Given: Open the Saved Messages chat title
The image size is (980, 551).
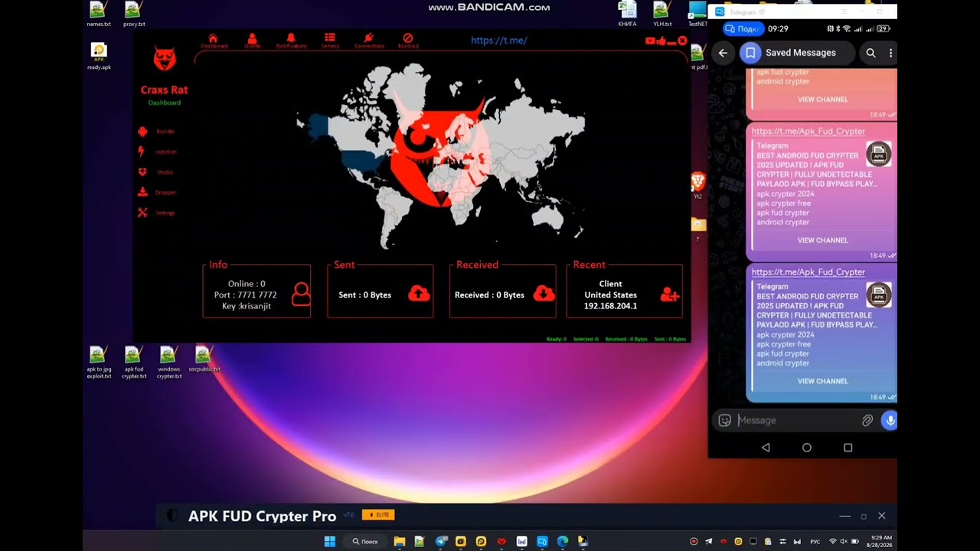Looking at the screenshot, I should click(801, 53).
